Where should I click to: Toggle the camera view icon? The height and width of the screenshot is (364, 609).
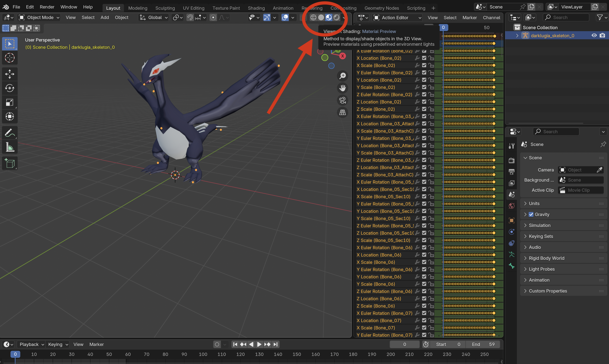342,100
